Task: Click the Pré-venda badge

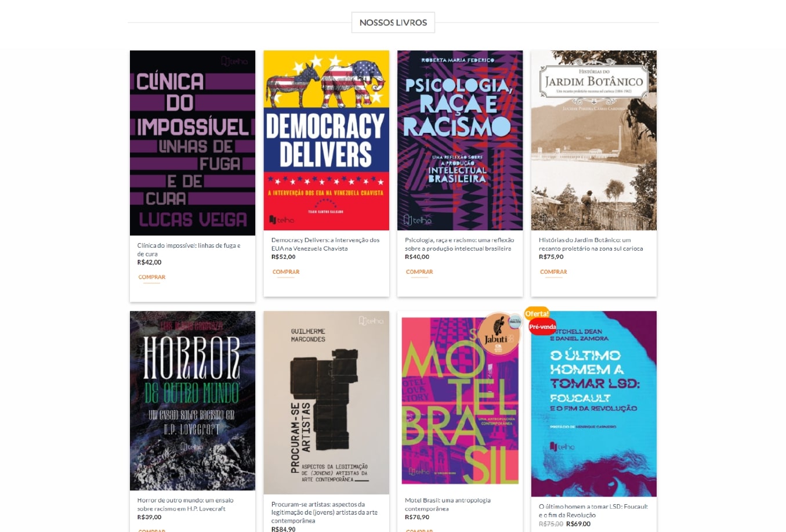Action: [542, 327]
